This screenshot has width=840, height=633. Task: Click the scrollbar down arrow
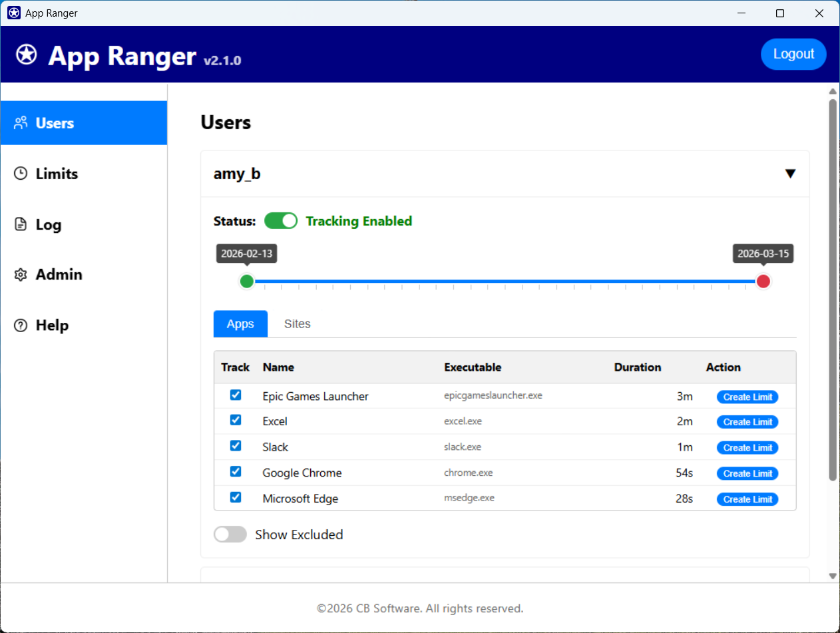[x=832, y=576]
